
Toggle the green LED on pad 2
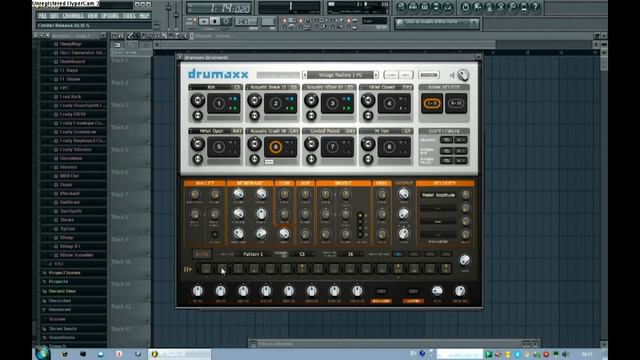click(292, 109)
